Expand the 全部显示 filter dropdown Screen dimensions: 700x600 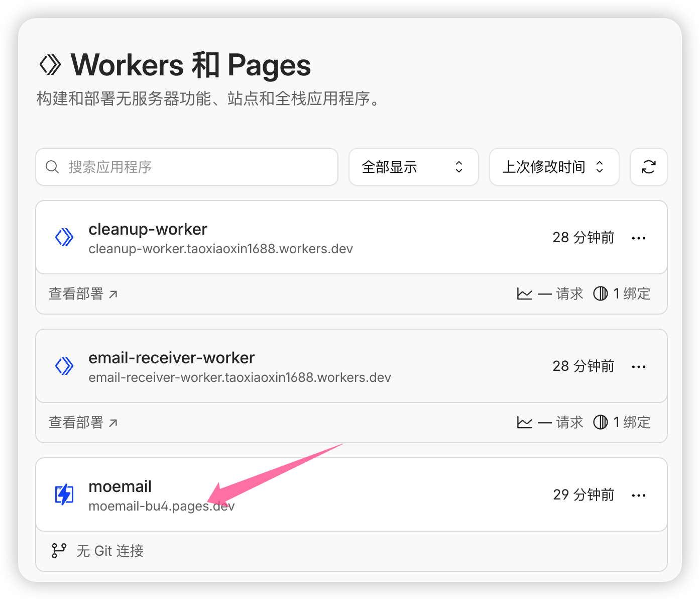pyautogui.click(x=413, y=167)
